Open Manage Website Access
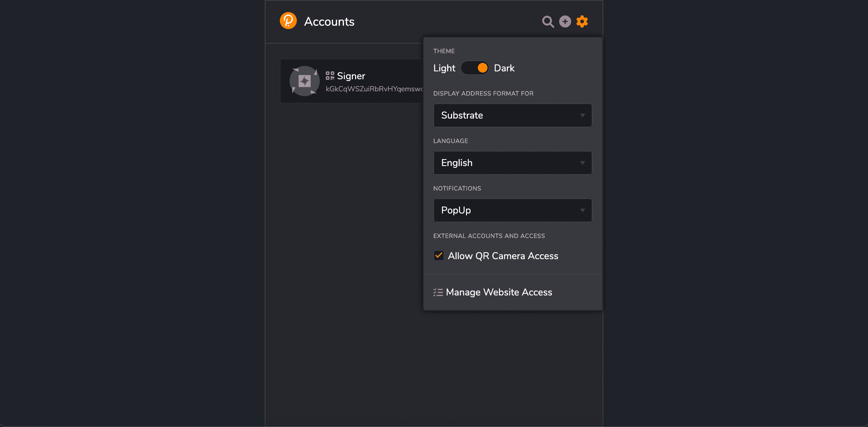This screenshot has width=868, height=427. [x=499, y=292]
